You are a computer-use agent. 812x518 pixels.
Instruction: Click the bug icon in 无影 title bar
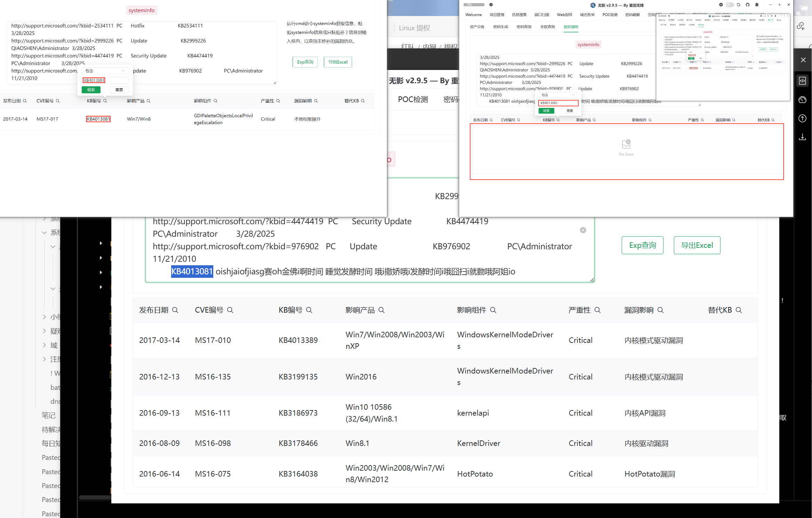[x=757, y=5]
